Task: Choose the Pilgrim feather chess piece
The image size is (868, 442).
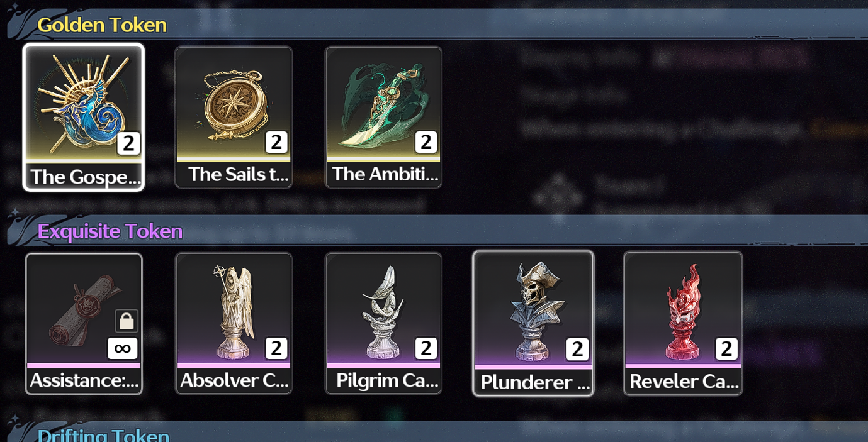Action: pos(383,324)
